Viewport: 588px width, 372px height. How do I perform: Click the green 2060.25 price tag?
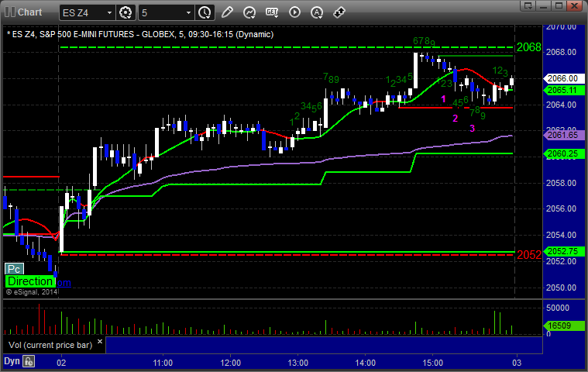click(x=563, y=153)
